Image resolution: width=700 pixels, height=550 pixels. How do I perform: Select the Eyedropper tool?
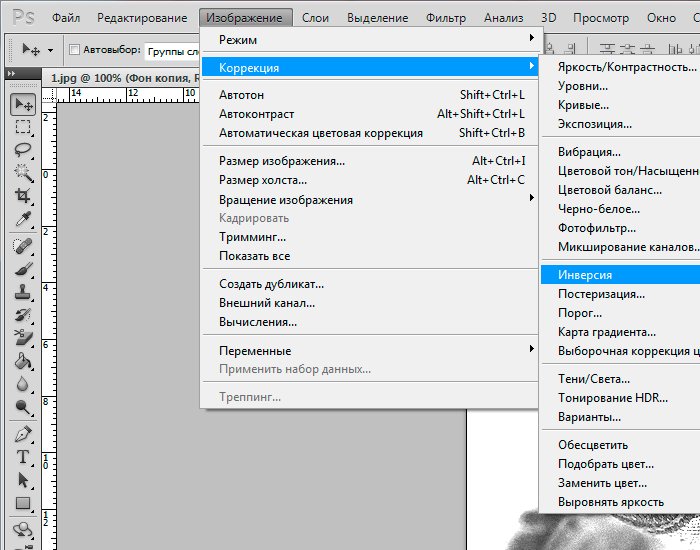pos(23,220)
